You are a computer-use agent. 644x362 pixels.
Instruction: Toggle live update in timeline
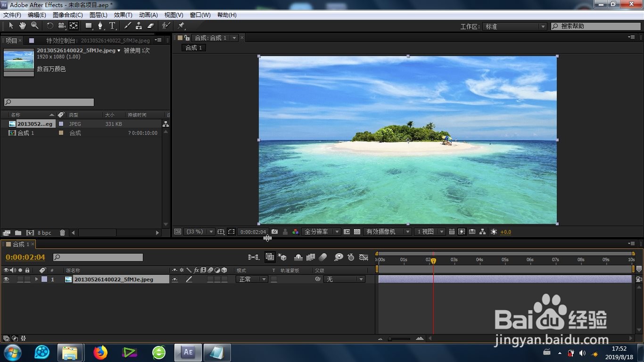270,257
